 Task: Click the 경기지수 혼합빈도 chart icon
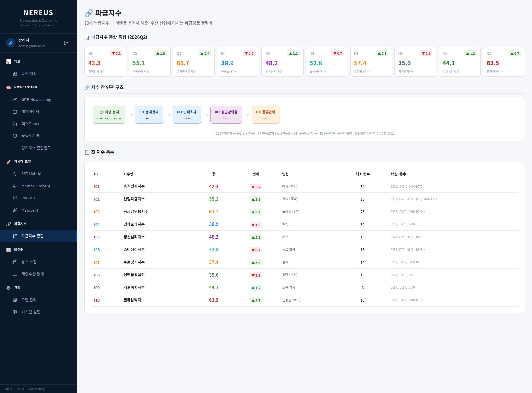pyautogui.click(x=15, y=148)
